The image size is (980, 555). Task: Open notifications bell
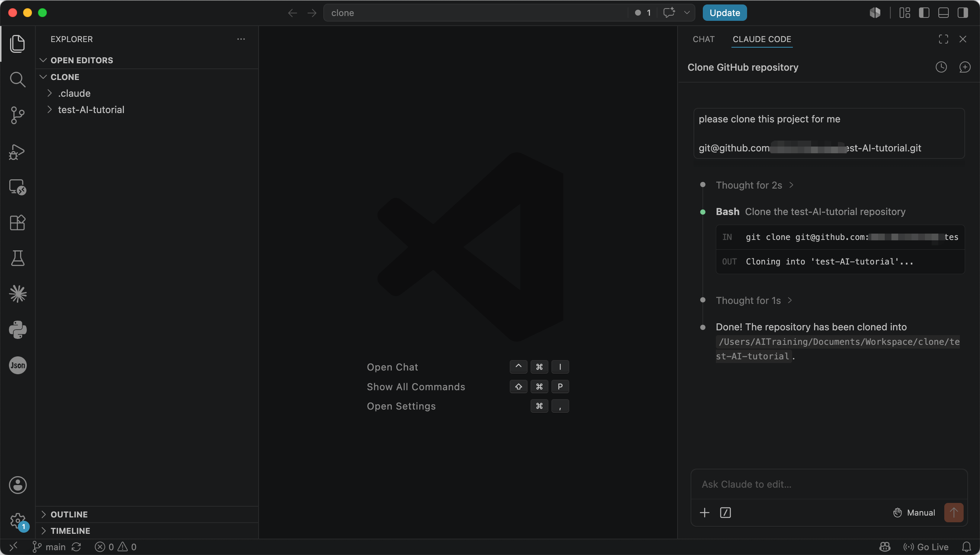[966, 547]
